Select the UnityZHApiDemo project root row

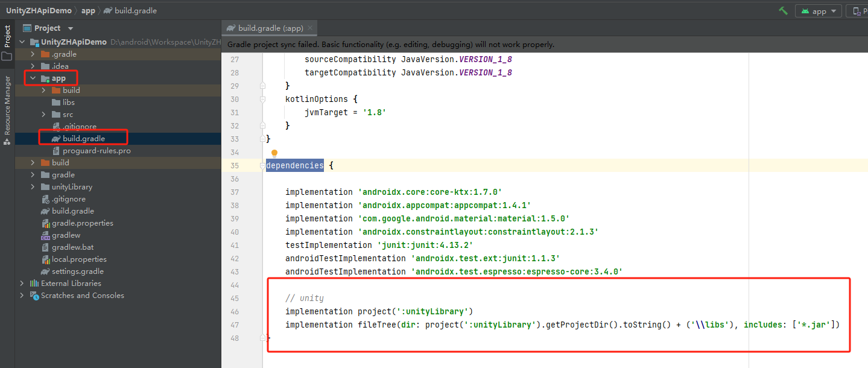click(x=118, y=42)
